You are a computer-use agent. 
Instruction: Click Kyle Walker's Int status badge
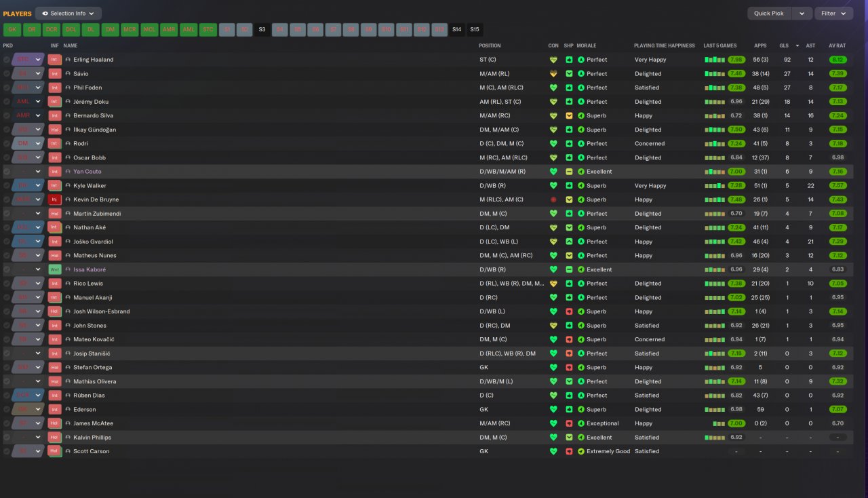[55, 185]
